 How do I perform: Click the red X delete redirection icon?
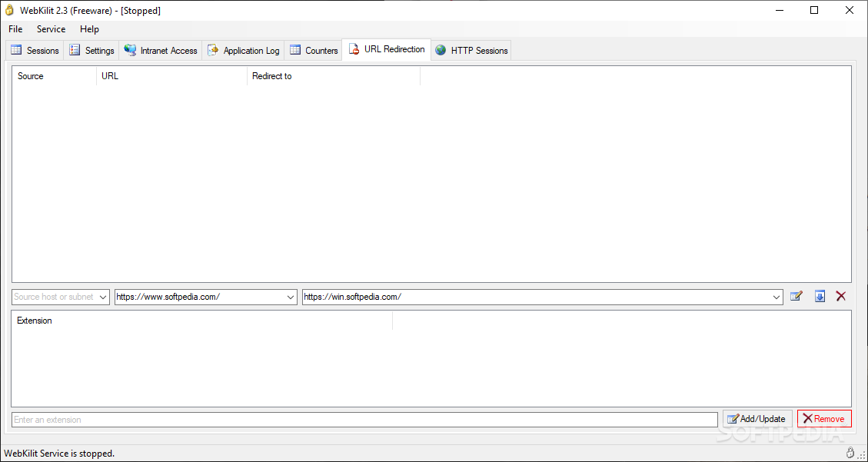[841, 297]
